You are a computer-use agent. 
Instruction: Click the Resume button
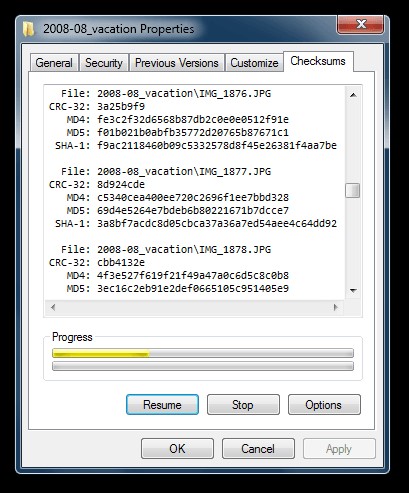(x=162, y=405)
